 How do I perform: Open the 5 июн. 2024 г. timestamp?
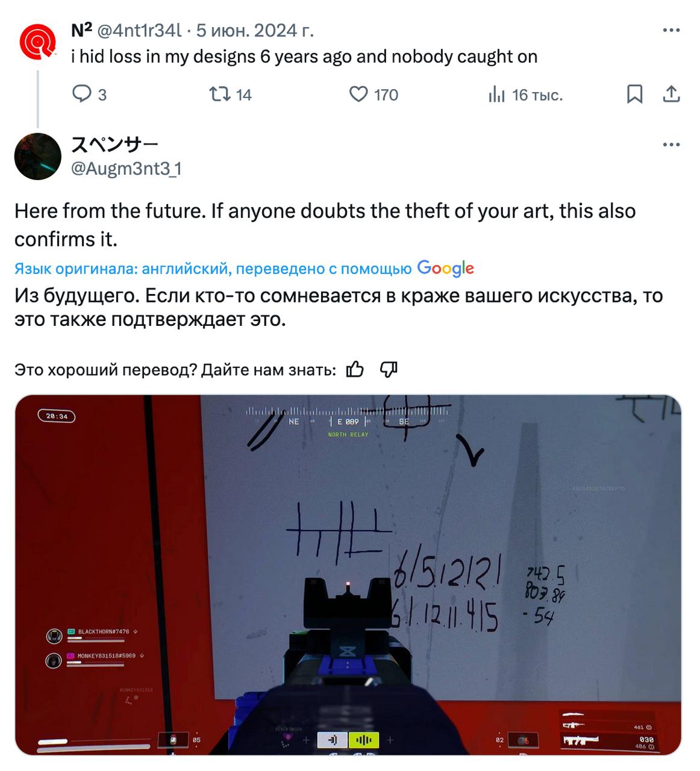point(255,30)
